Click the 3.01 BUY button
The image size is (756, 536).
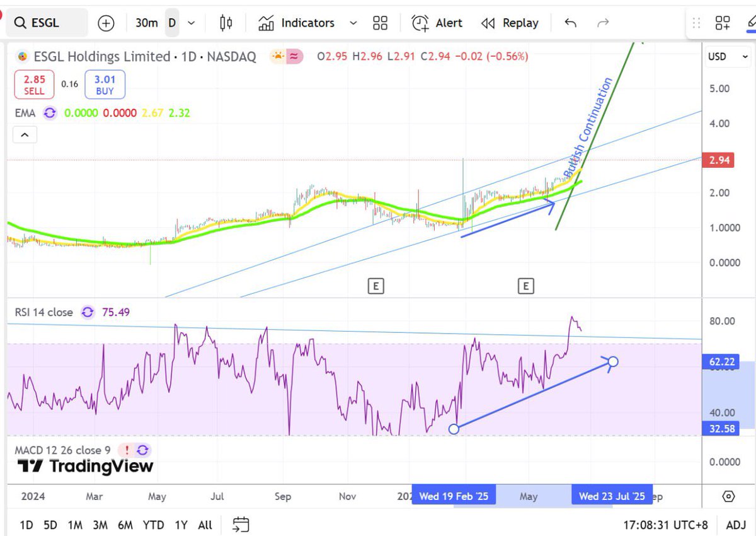point(105,84)
